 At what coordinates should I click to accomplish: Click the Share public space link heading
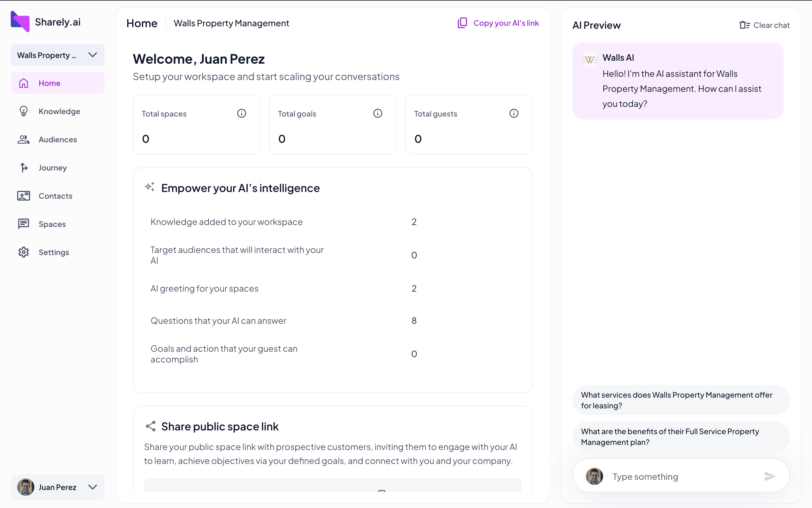[x=220, y=426]
